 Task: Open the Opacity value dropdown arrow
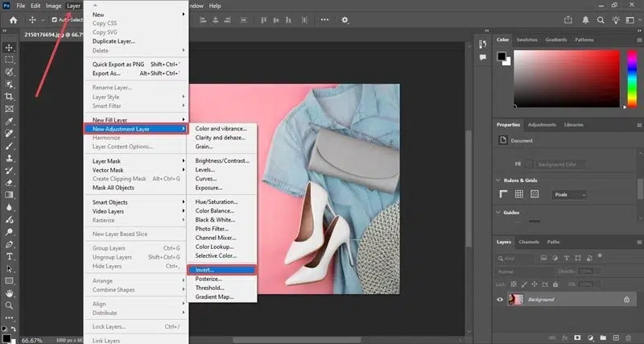point(599,271)
